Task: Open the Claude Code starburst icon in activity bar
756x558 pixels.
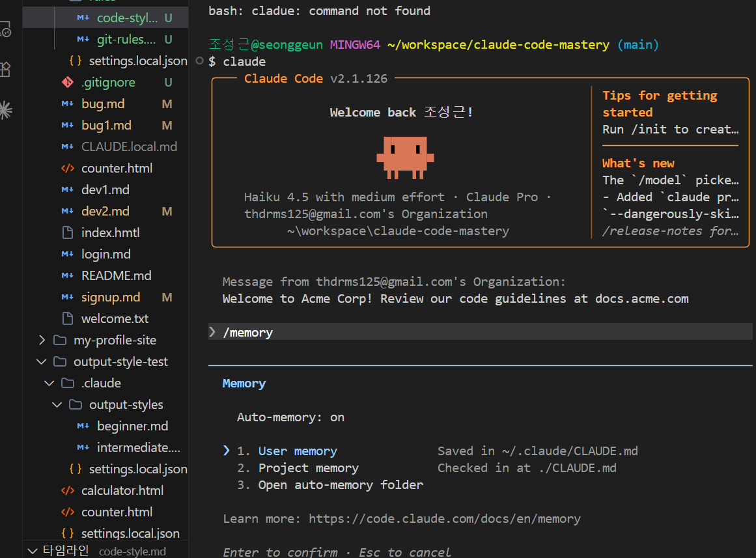Action: [x=5, y=111]
